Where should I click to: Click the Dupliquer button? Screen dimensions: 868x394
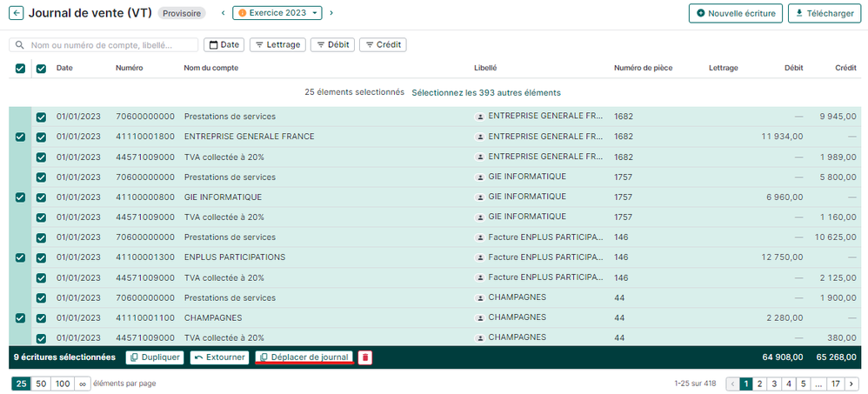tap(155, 357)
